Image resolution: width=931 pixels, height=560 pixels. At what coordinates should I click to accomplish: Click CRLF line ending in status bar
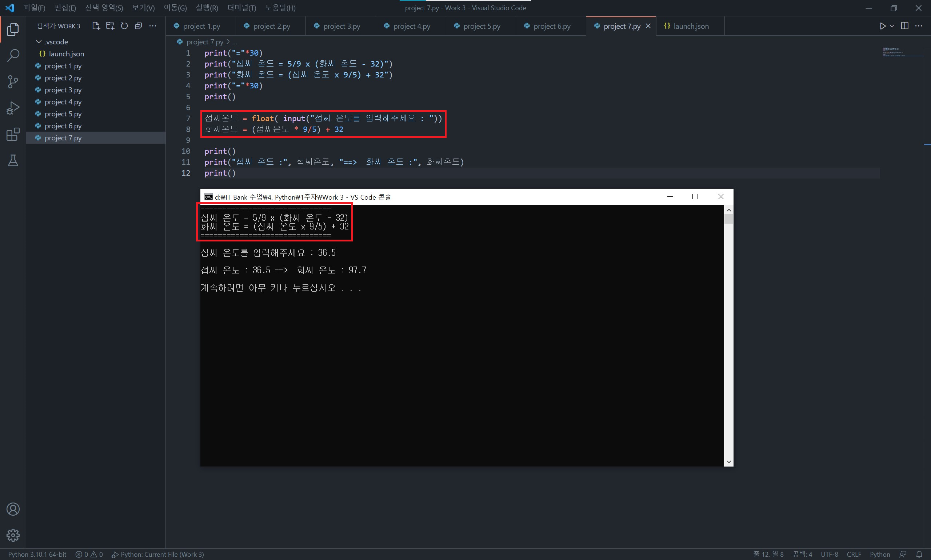[x=854, y=554]
